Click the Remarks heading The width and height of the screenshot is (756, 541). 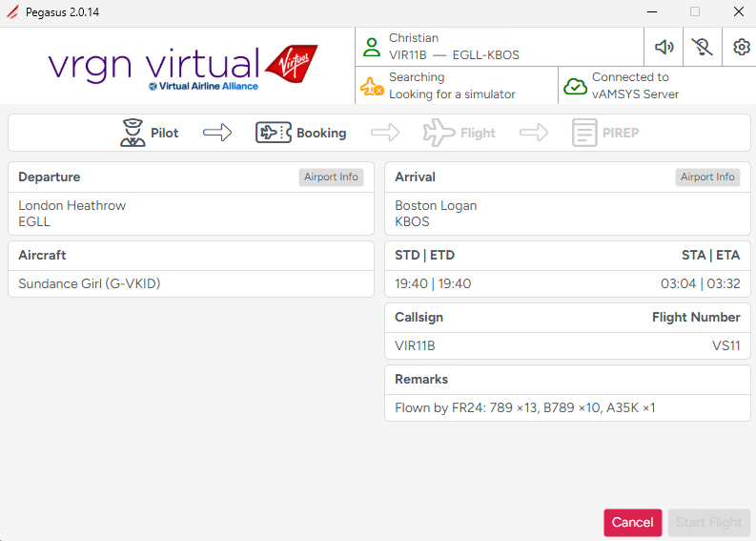(421, 380)
